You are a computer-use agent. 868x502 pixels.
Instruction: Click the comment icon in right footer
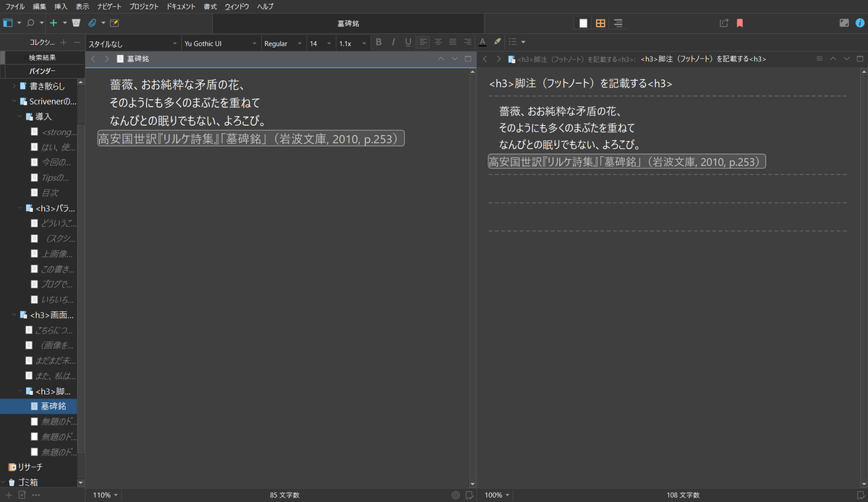click(861, 495)
